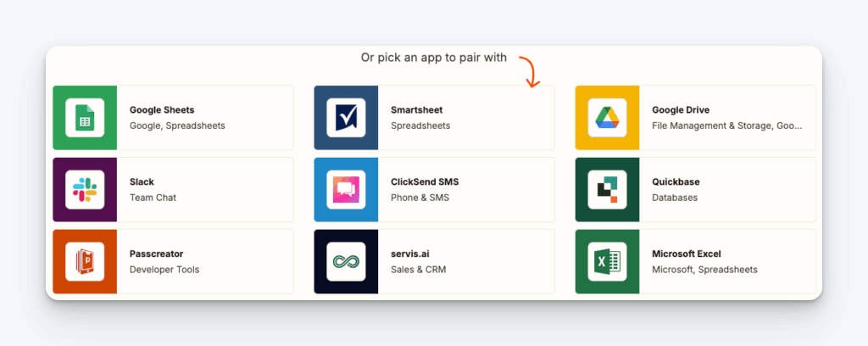The height and width of the screenshot is (346, 868).
Task: Click the Smartsheet checkmark icon
Action: click(x=346, y=117)
